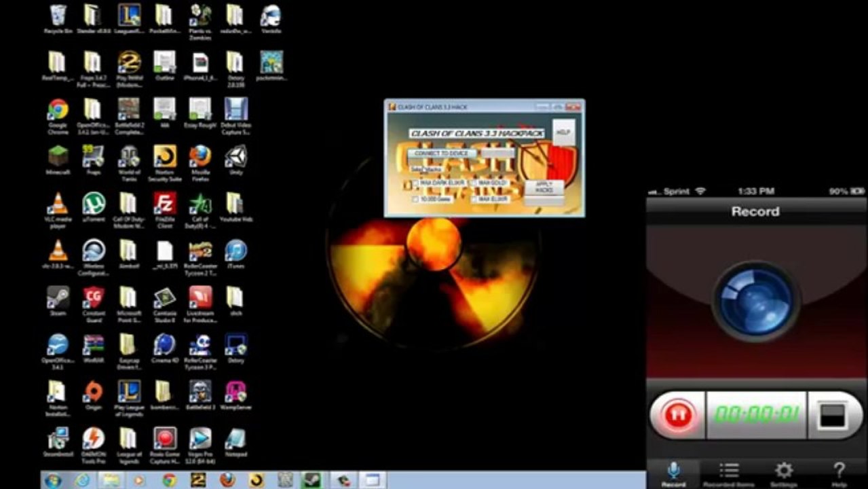Viewport: 868px width, 489px height.
Task: Open the FileZilla Client shortcut
Action: point(164,211)
